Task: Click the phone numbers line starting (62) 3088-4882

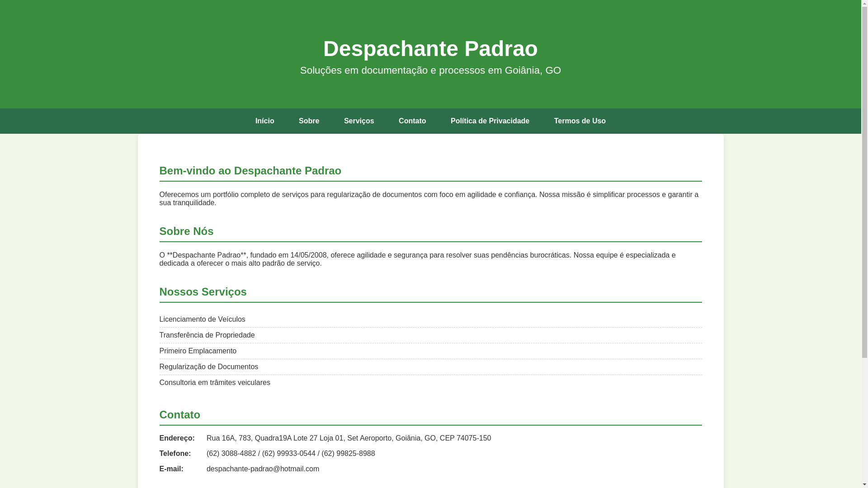Action: (291, 454)
